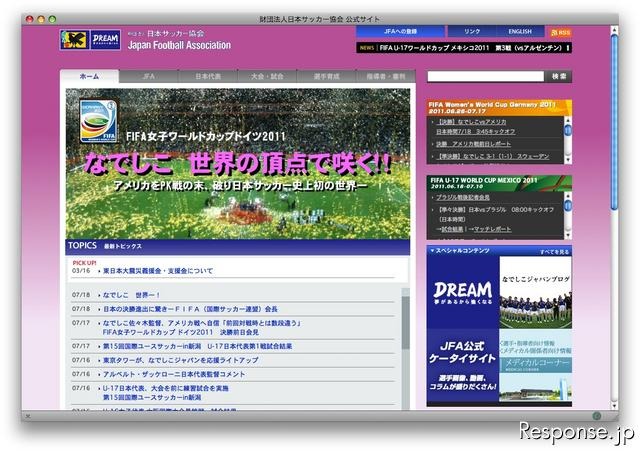Viewport: 640px width, 451px height.
Task: Open the なでしこジャパンブログ thumbnail
Action: [x=536, y=292]
